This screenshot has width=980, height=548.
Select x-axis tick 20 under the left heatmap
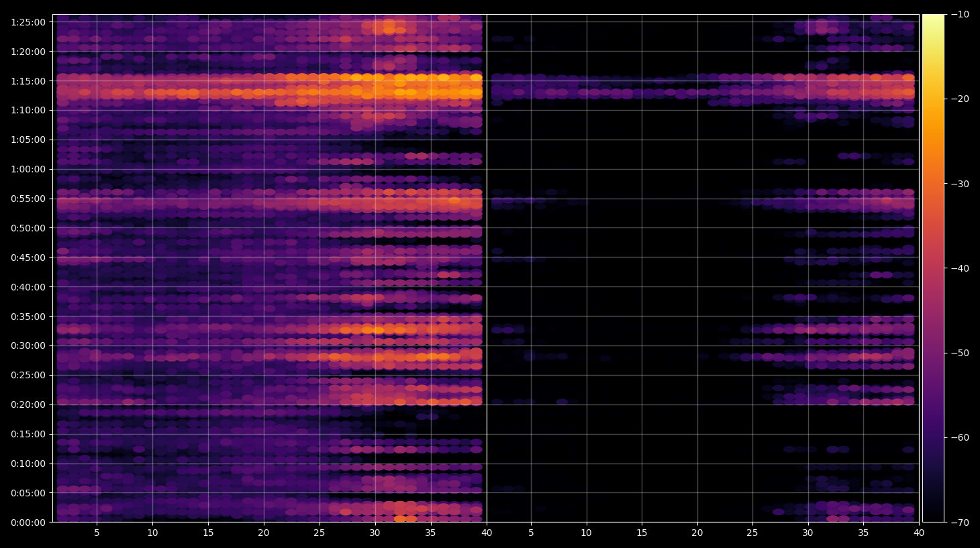click(x=264, y=533)
